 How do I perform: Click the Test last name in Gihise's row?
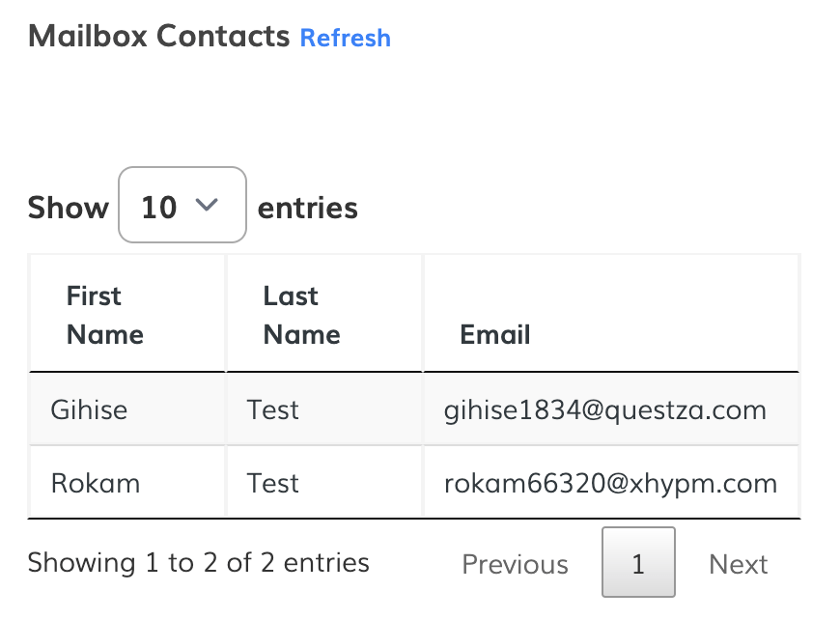point(273,409)
